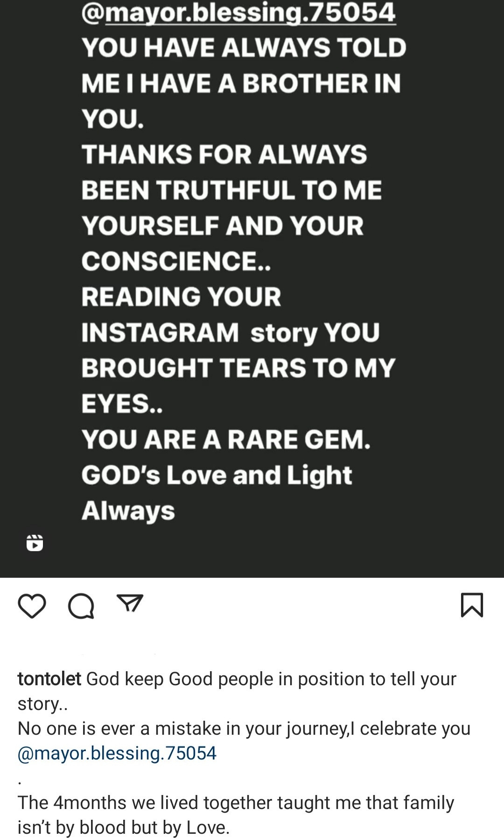
Task: Click the "THANKS FOR ALWAYS" line
Action: [x=224, y=154]
